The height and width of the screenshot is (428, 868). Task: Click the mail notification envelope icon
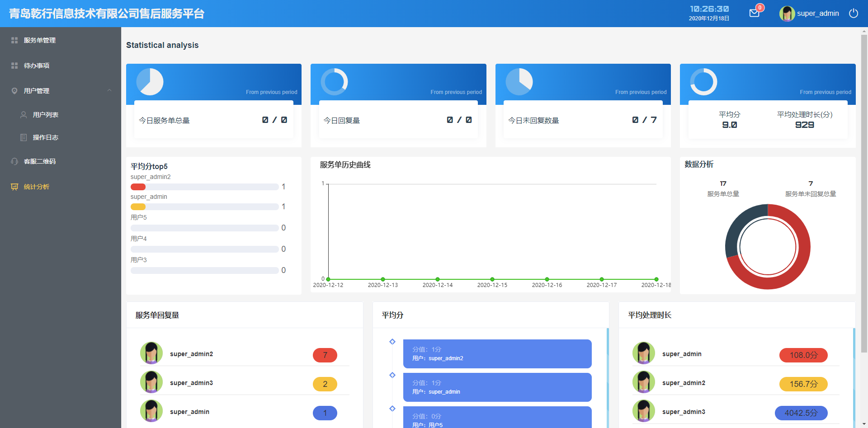[754, 13]
